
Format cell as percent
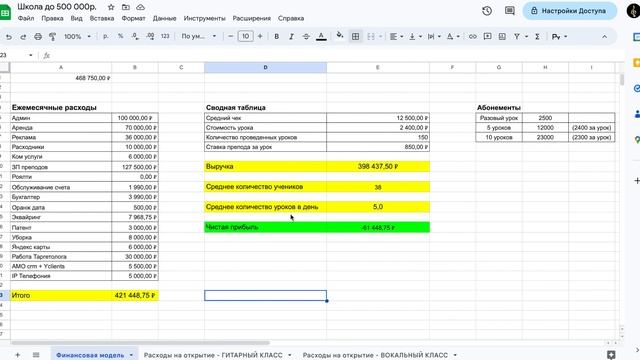[x=120, y=36]
